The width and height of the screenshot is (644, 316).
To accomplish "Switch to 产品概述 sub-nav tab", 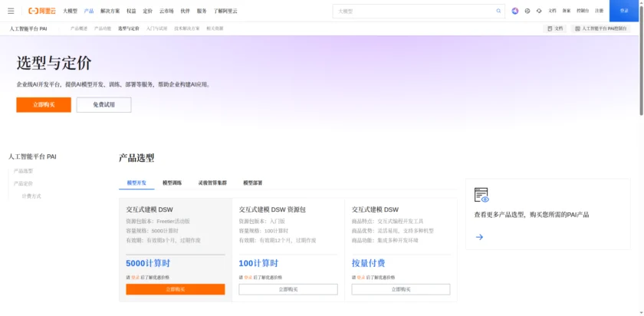I will pos(78,29).
